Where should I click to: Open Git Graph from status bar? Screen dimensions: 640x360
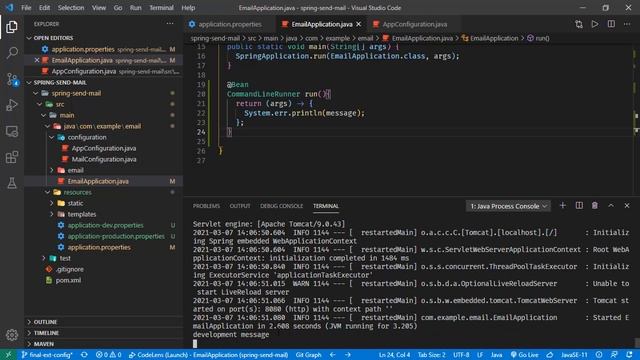308,355
